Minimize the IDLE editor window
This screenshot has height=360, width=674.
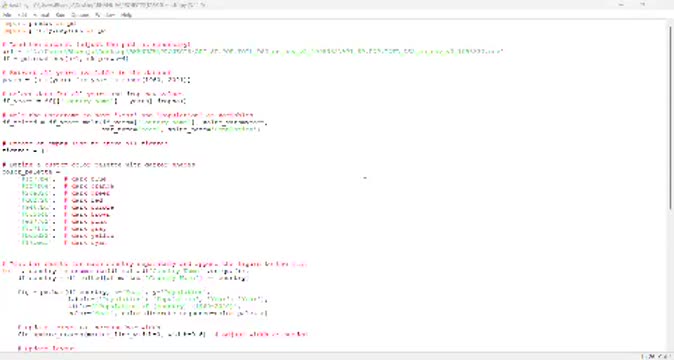tap(621, 5)
